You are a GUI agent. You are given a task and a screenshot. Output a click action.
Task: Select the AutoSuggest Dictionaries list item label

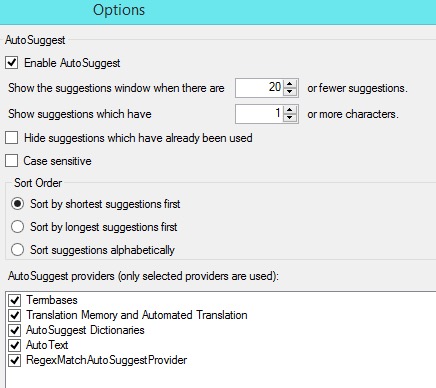coord(85,330)
